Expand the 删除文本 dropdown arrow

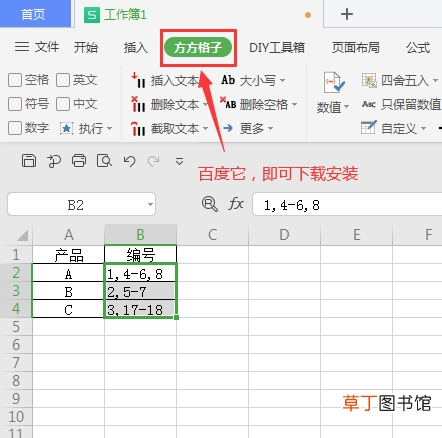point(205,105)
